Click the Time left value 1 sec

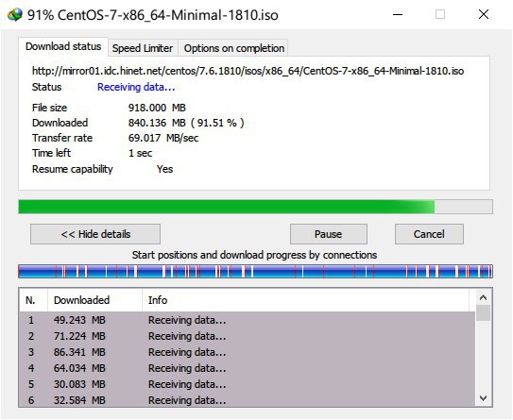pyautogui.click(x=141, y=153)
